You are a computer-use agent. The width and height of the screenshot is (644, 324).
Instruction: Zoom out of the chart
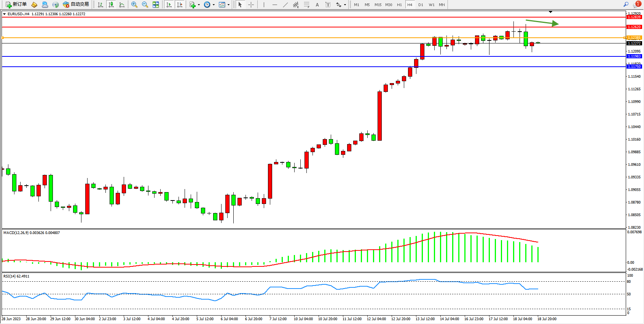[x=145, y=5]
